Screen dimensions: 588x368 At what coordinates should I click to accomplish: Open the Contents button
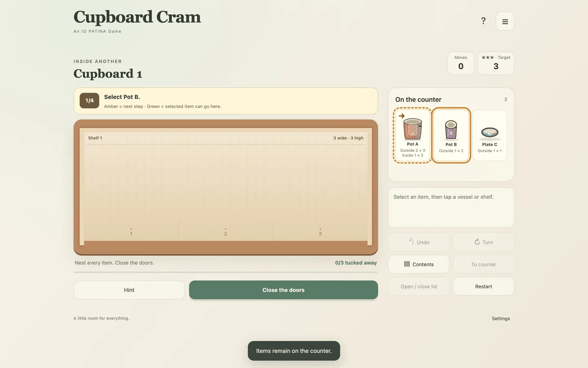419,264
